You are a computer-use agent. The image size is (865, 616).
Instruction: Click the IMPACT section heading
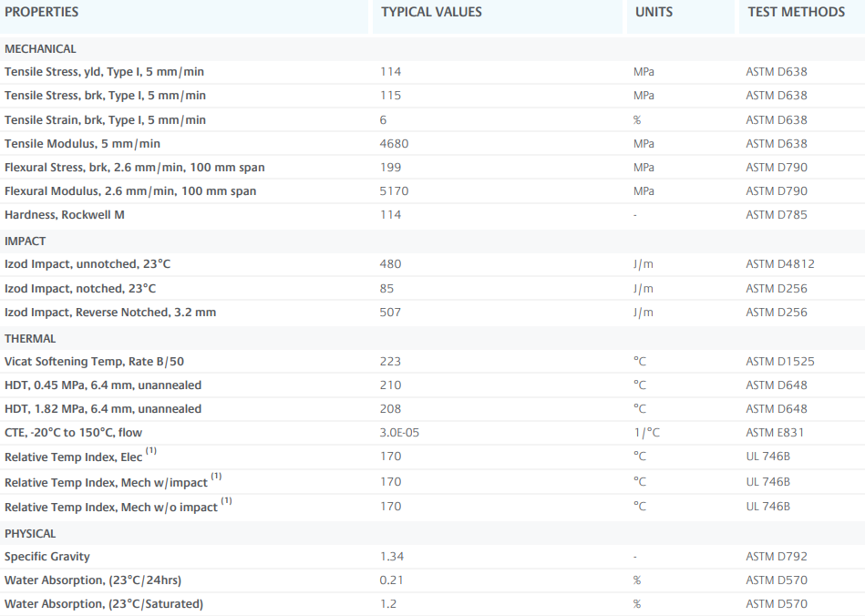coord(25,241)
